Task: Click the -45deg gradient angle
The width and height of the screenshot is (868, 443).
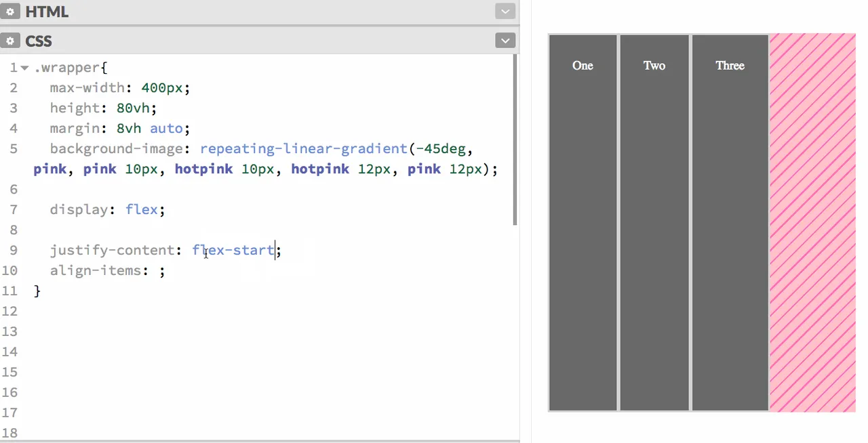Action: tap(441, 149)
